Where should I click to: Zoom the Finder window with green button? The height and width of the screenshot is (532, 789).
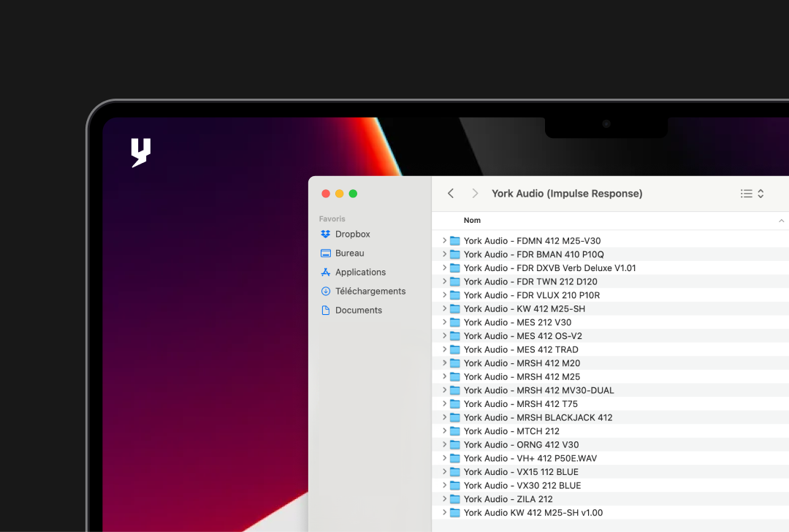pos(353,193)
